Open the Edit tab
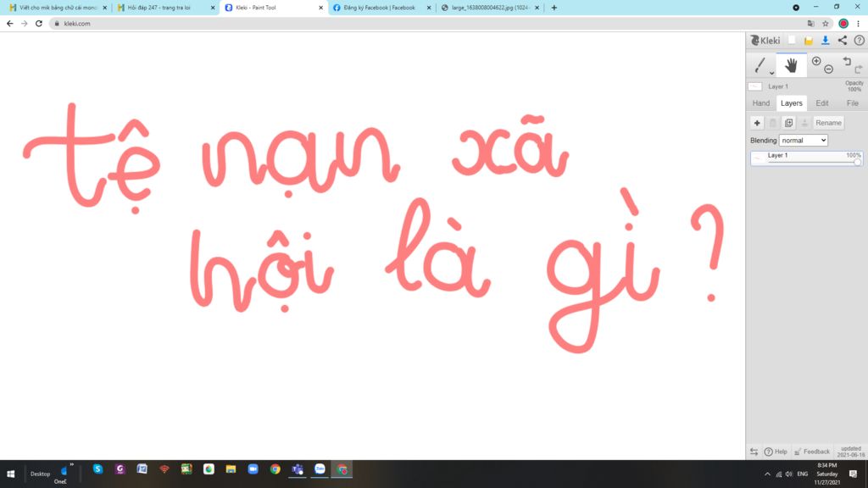This screenshot has width=868, height=488. 822,103
